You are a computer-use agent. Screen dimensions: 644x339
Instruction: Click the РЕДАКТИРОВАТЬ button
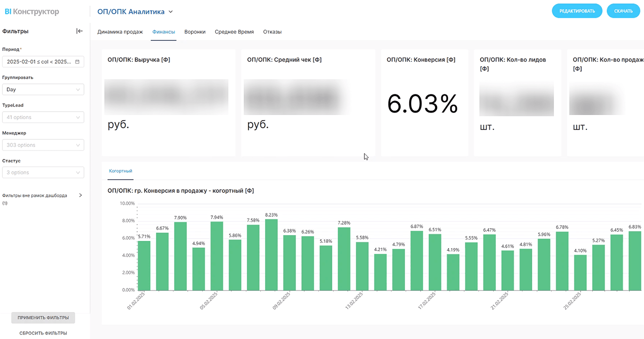pyautogui.click(x=577, y=11)
